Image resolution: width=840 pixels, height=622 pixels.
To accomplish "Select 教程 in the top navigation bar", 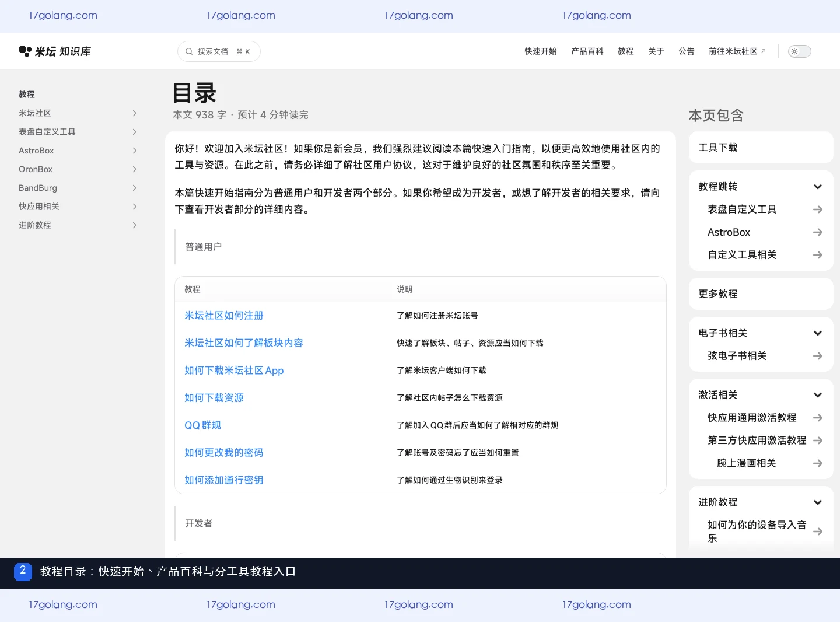I will (x=626, y=51).
